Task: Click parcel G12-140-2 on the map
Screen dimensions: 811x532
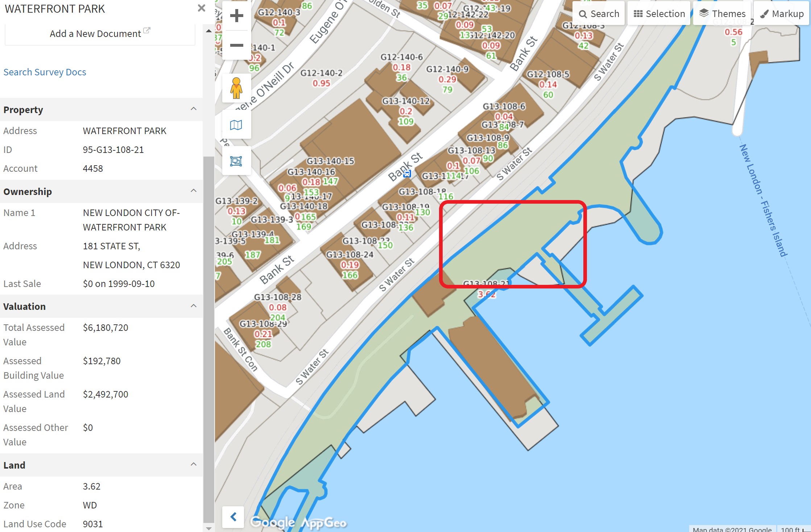Action: pos(321,78)
